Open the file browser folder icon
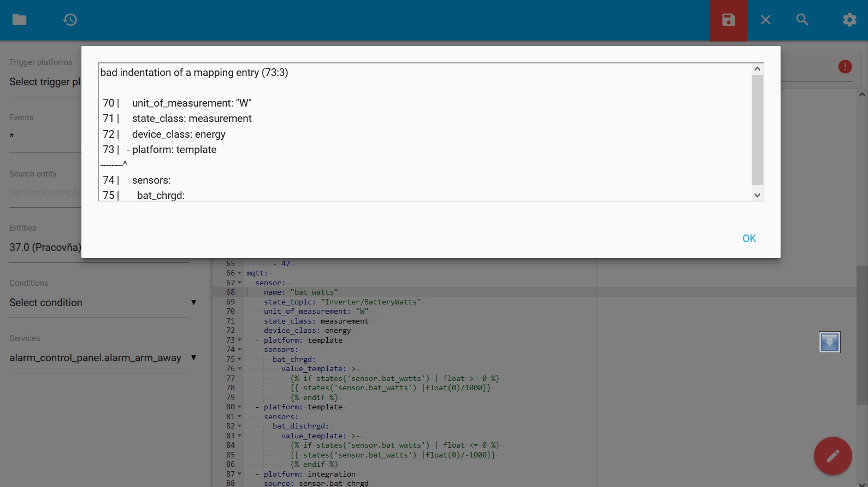This screenshot has width=868, height=487. point(20,20)
